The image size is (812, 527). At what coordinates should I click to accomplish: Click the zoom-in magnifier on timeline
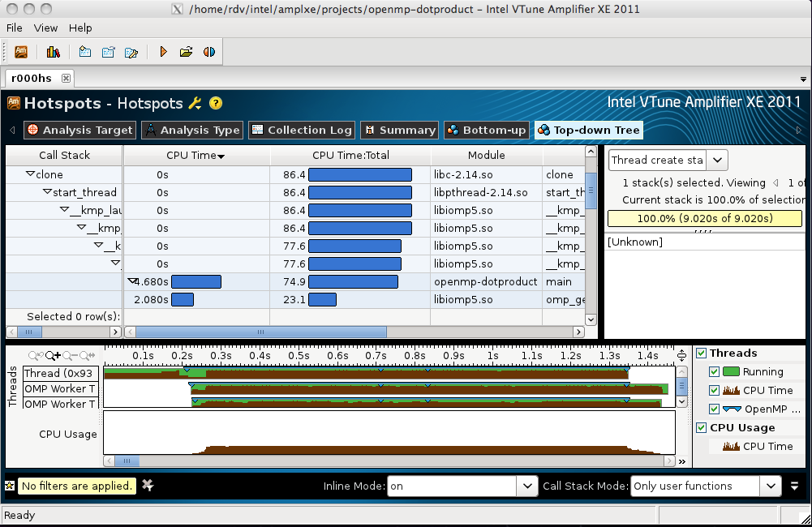click(x=53, y=355)
